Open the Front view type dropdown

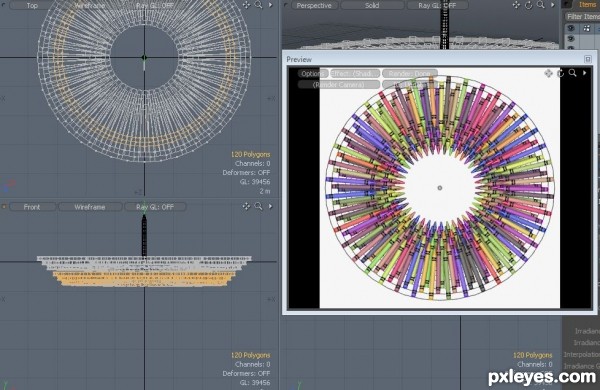pos(32,207)
